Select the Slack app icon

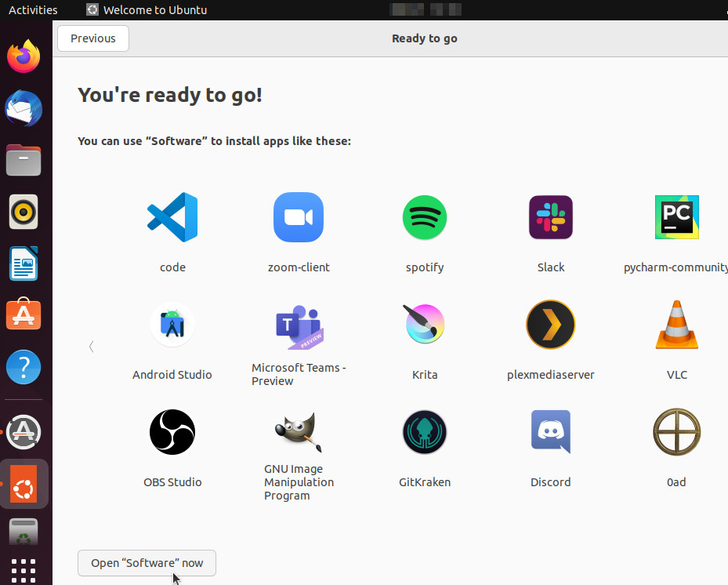(551, 217)
